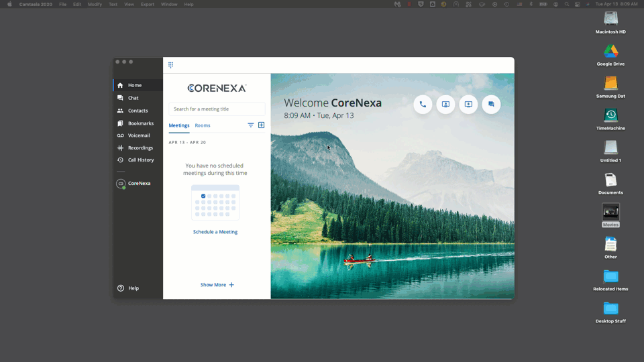Open Chat in sidebar
The image size is (644, 362).
pyautogui.click(x=138, y=98)
